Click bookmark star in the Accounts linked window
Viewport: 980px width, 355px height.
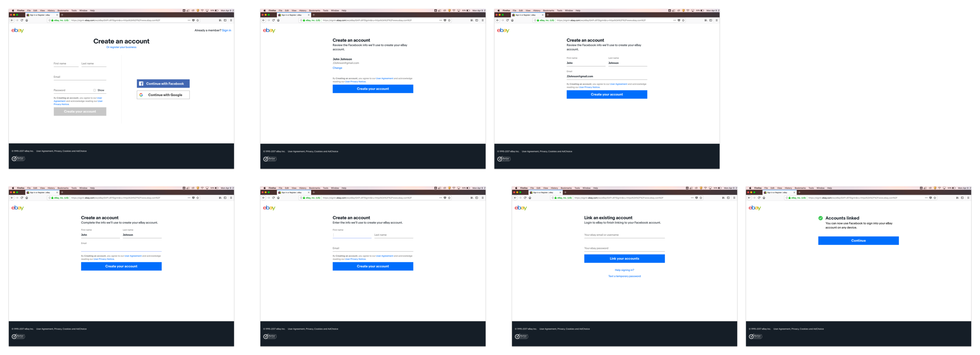click(935, 198)
